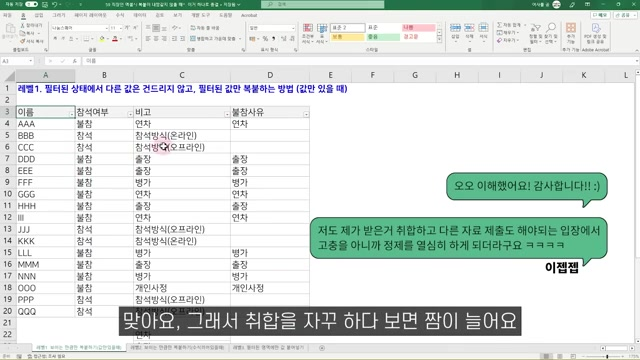Open the number format dropdown
The height and width of the screenshot is (360, 640).
[293, 28]
